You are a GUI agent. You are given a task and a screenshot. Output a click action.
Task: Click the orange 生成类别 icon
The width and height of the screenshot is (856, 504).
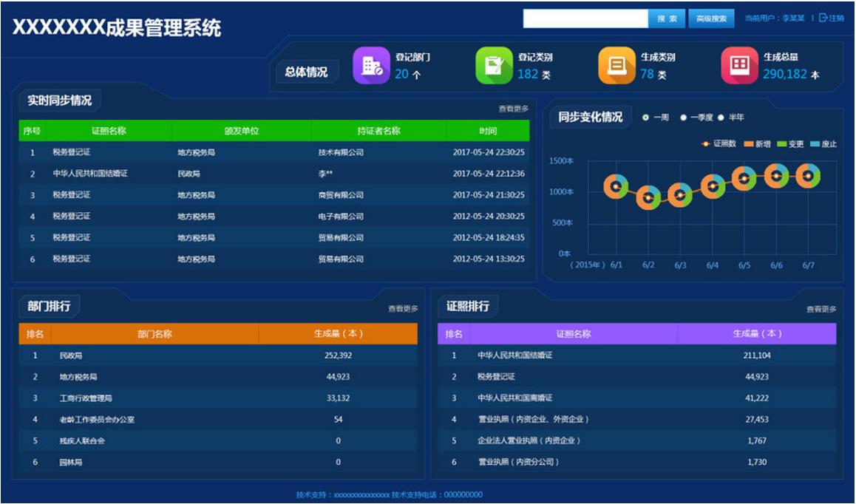616,66
